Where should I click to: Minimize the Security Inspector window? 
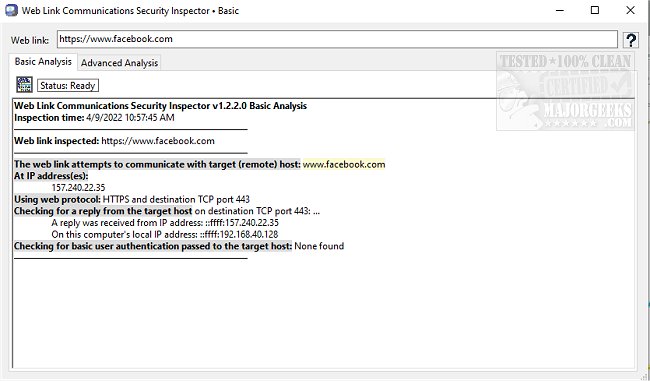560,10
